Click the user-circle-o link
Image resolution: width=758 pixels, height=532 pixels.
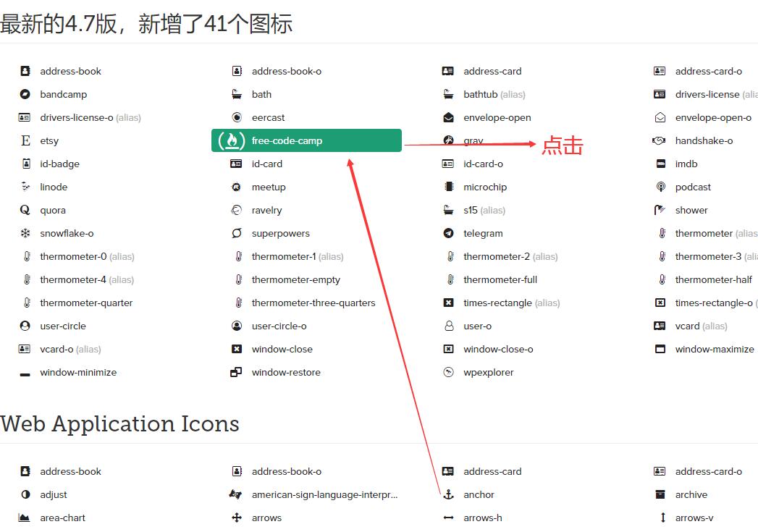click(x=279, y=326)
